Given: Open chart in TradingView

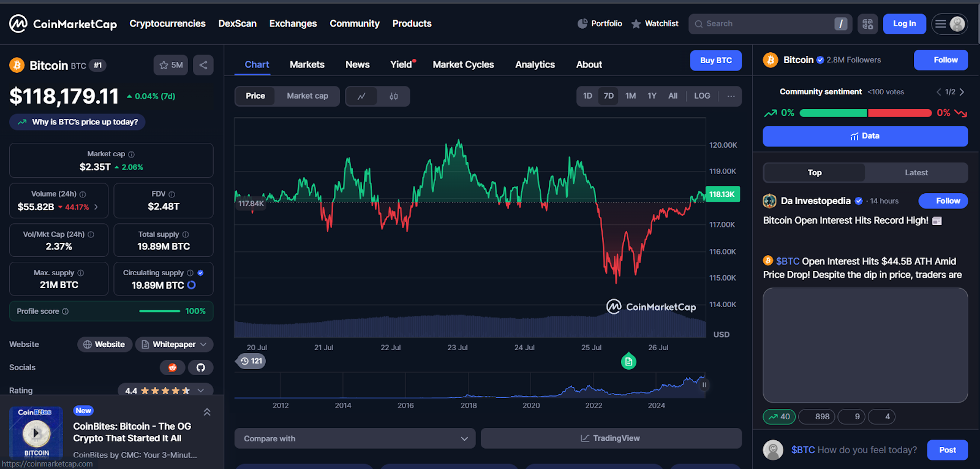Looking at the screenshot, I should pyautogui.click(x=611, y=438).
